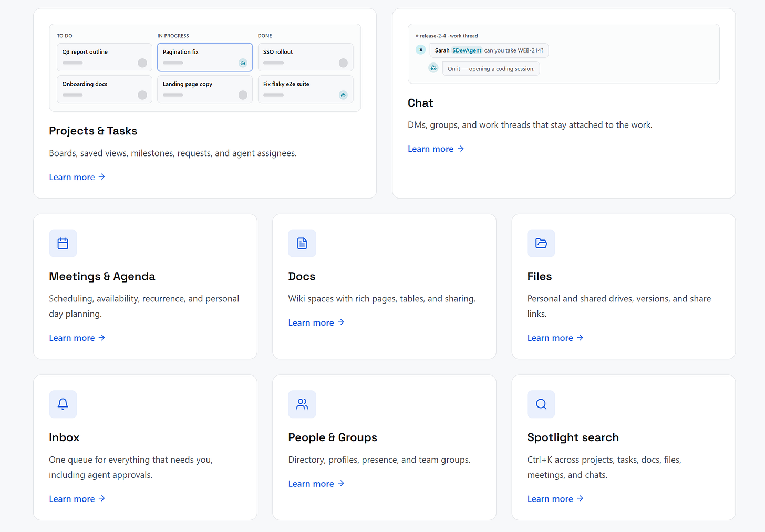Click the agent bot icon on Pagination fix card
The height and width of the screenshot is (532, 765).
coord(243,63)
